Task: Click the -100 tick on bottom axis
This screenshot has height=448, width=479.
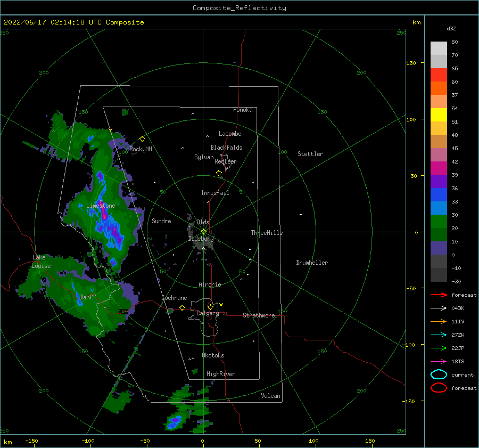Action: point(88,441)
